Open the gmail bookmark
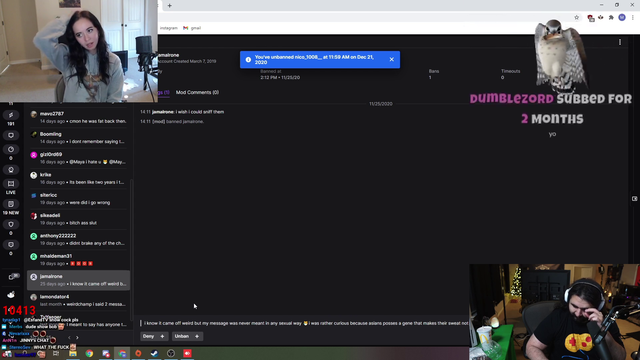The image size is (640, 360). coord(192,28)
